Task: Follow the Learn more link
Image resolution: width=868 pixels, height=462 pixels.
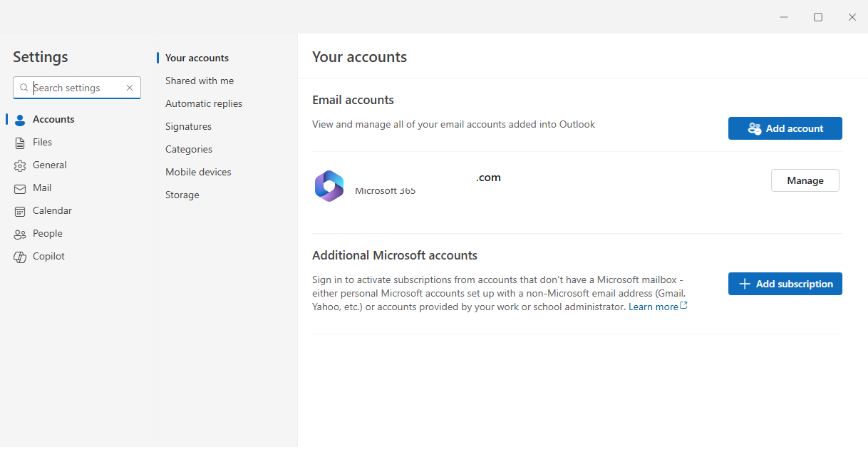Action: coord(653,307)
